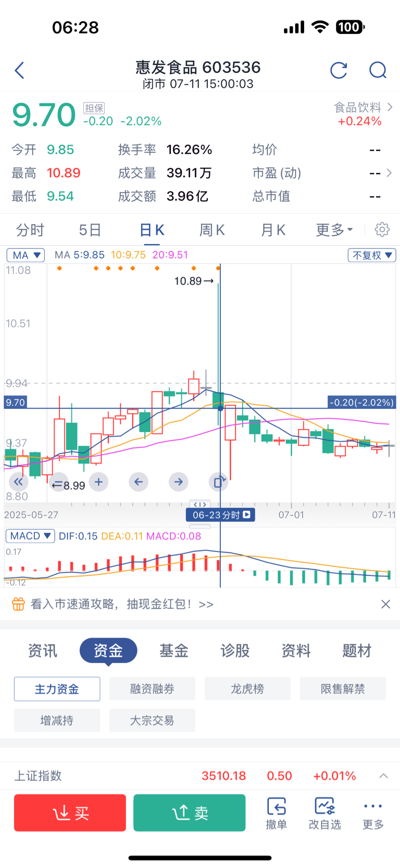400x868 pixels.
Task: Tap the 担保 margin badge
Action: [94, 108]
